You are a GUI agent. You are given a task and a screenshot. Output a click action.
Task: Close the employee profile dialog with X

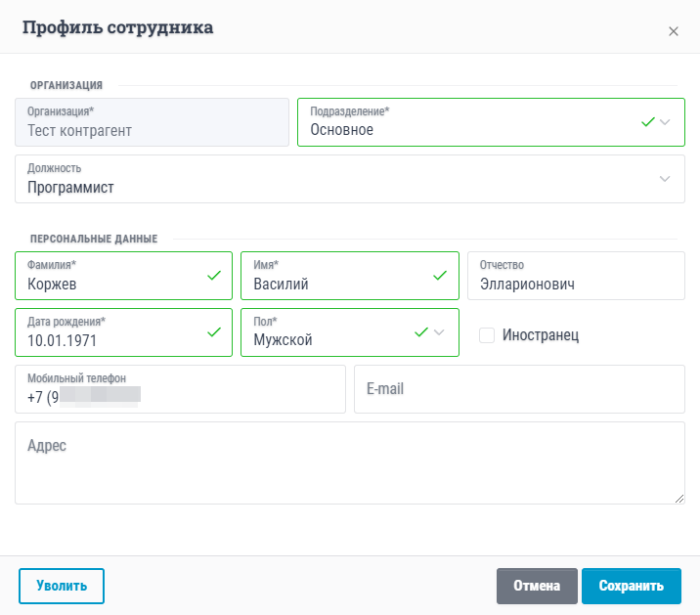(x=673, y=31)
